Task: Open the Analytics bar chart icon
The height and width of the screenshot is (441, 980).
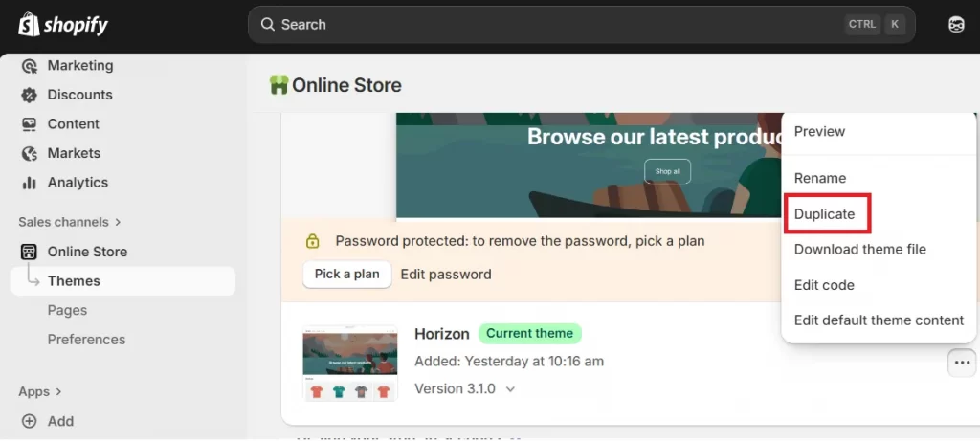Action: tap(29, 183)
